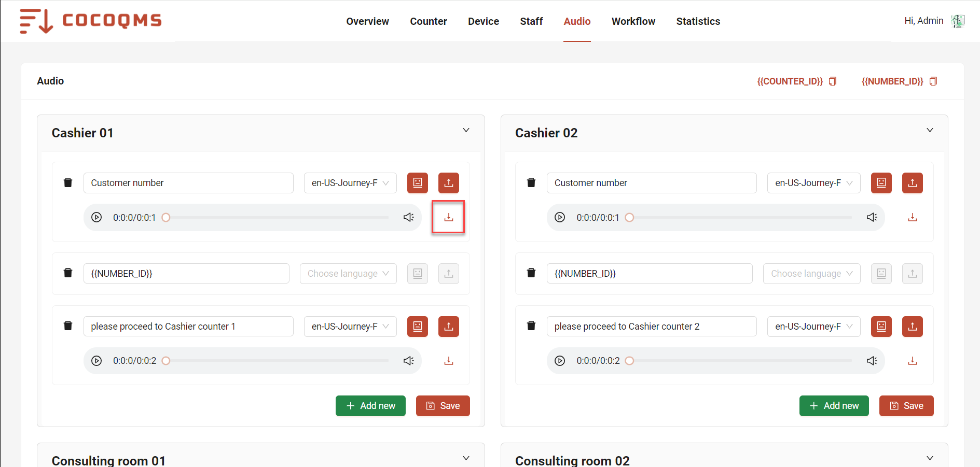Delete the Cashier 01 Customer number row
This screenshot has width=980, height=467.
[x=68, y=182]
